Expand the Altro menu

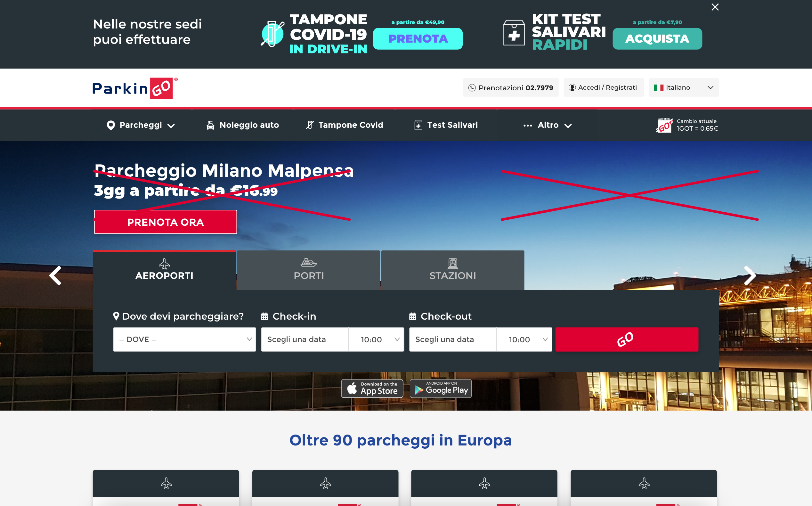click(547, 125)
